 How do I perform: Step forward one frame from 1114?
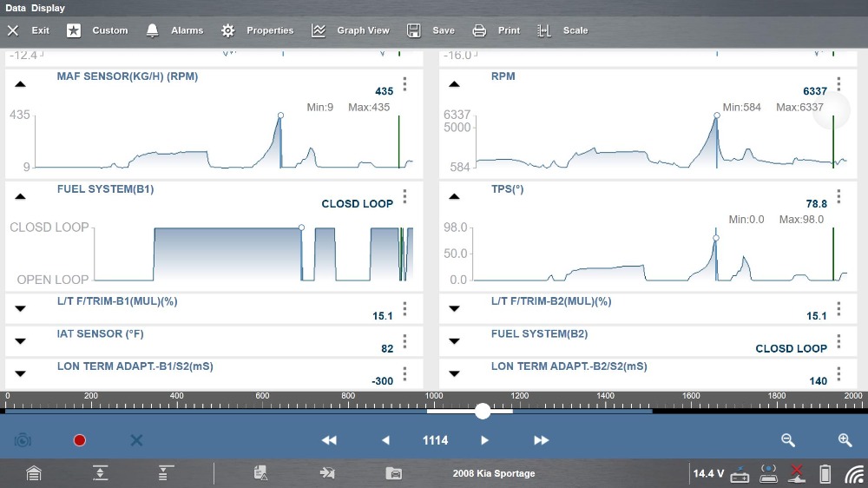coord(485,440)
